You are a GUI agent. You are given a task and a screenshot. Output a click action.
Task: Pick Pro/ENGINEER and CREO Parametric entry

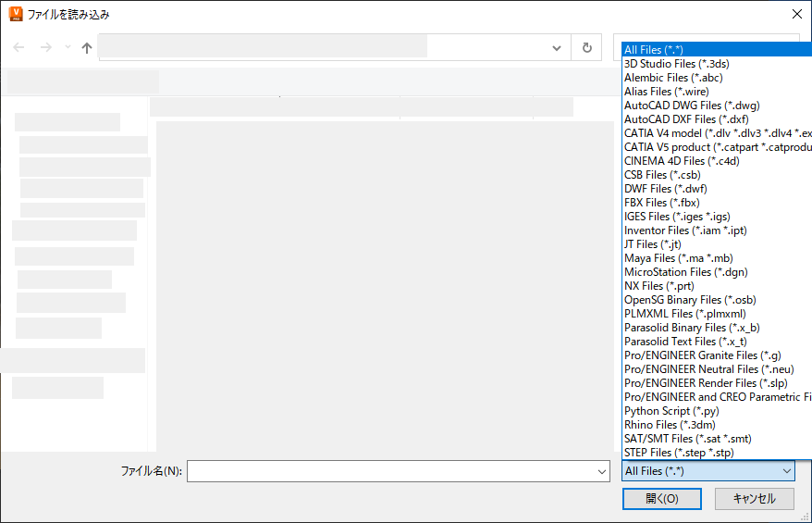click(x=717, y=397)
